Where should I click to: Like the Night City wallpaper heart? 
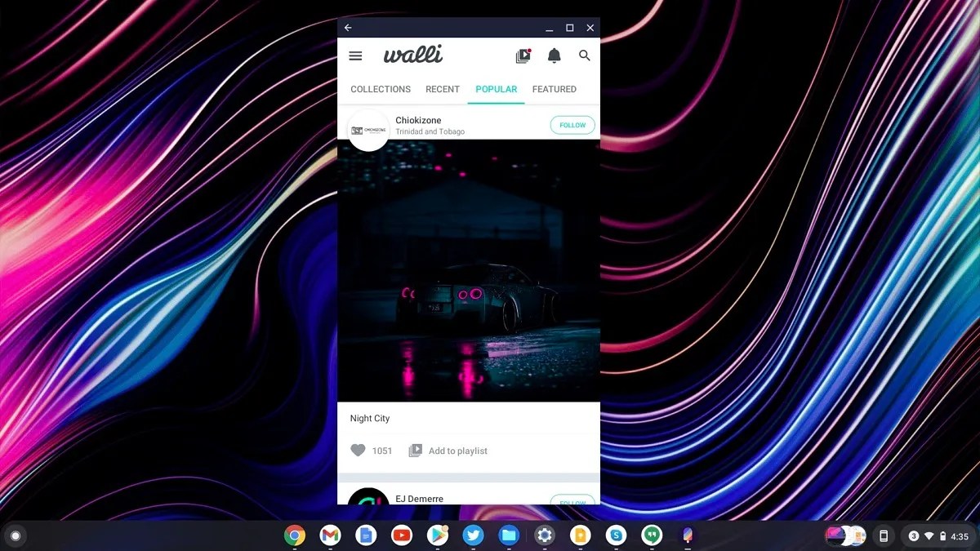tap(359, 450)
